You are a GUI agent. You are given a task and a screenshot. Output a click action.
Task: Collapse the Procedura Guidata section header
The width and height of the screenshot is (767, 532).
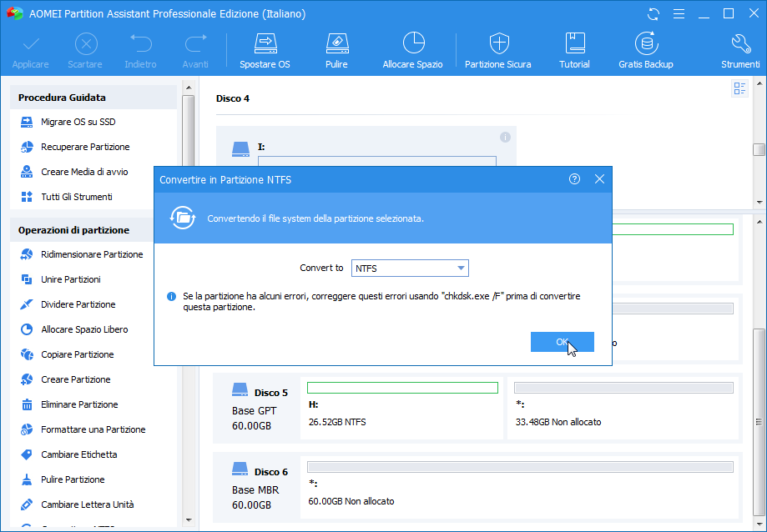(93, 98)
